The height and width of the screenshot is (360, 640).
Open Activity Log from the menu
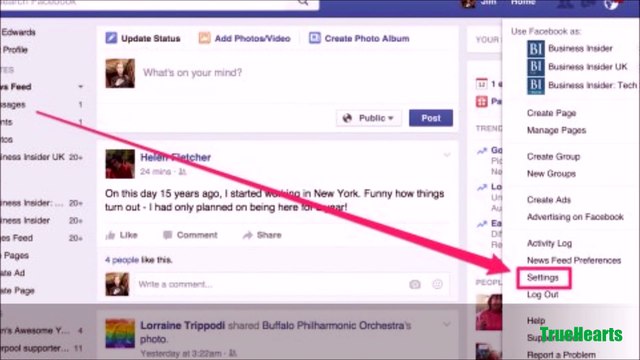coord(549,243)
